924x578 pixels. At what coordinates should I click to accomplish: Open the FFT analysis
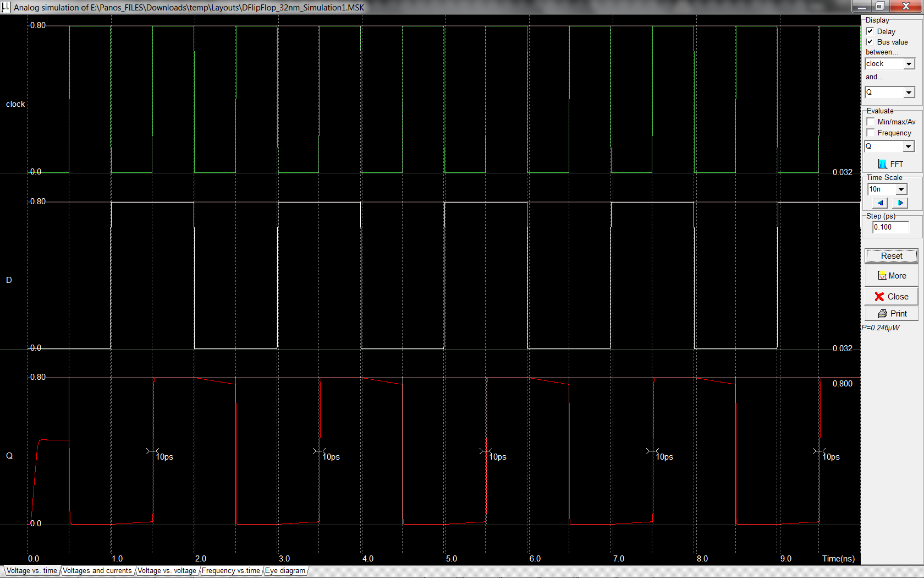(890, 164)
